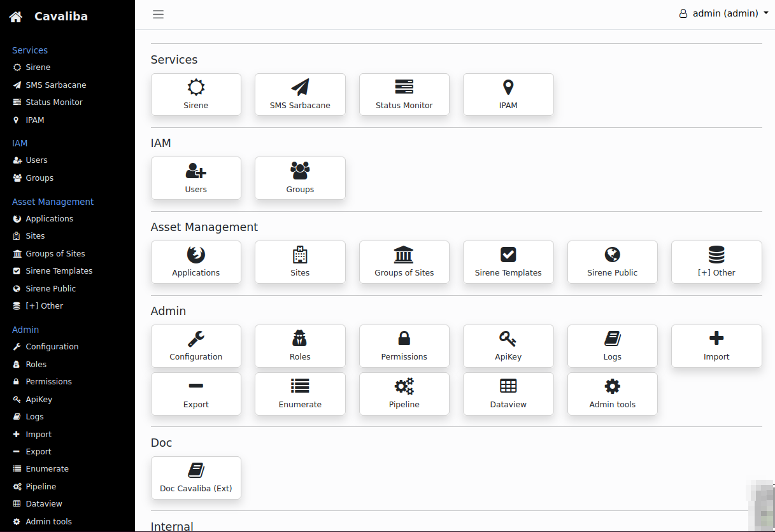The image size is (775, 532).
Task: Open the IPAM location pin tile
Action: coord(508,94)
